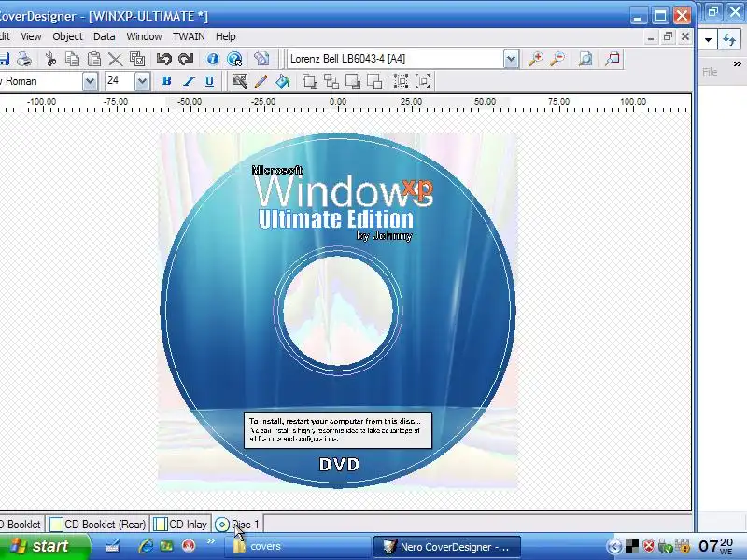Viewport: 747px width, 560px height.
Task: Click the Send Backward icon
Action: pyautogui.click(x=374, y=81)
